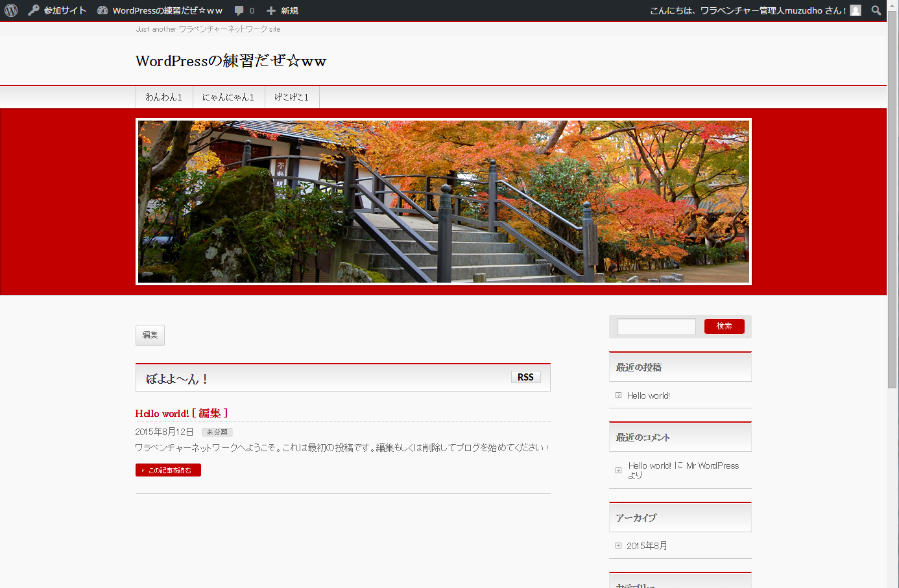
Task: Open the Mr WordPress comment link
Action: [712, 465]
